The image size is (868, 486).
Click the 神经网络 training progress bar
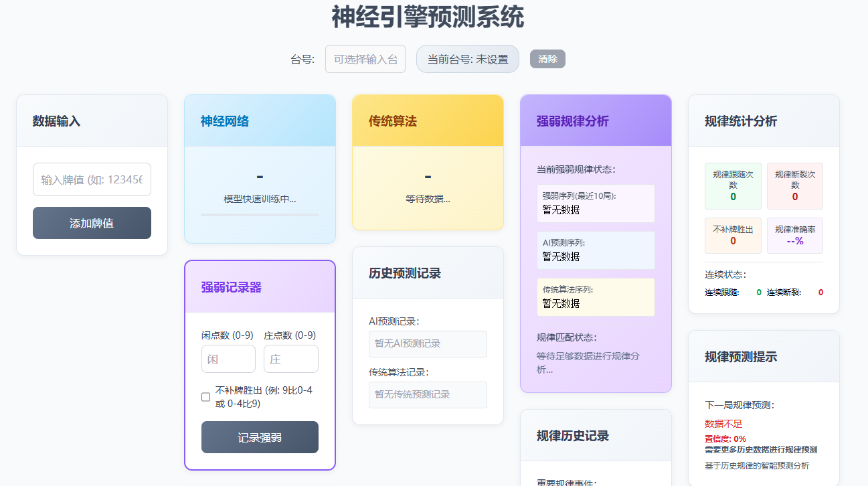260,215
